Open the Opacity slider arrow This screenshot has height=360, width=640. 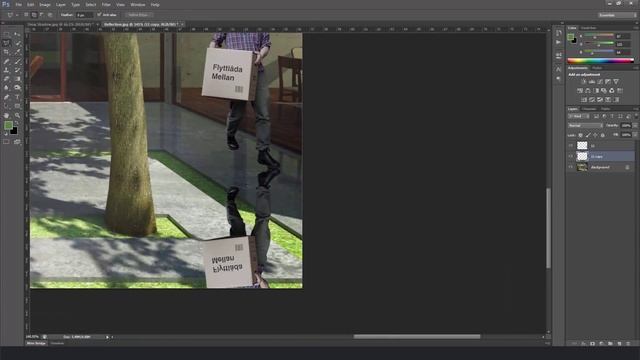(635, 126)
